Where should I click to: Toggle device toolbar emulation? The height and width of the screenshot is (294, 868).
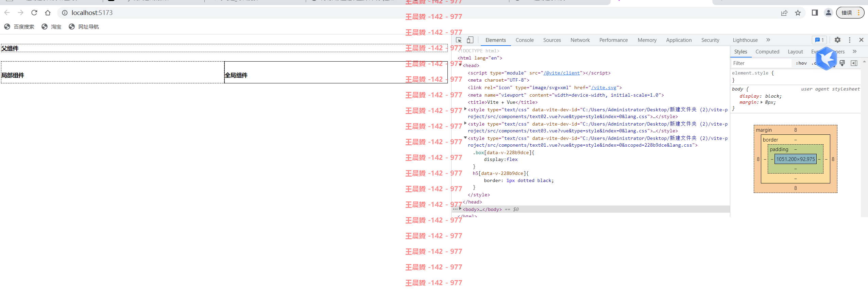pos(470,40)
